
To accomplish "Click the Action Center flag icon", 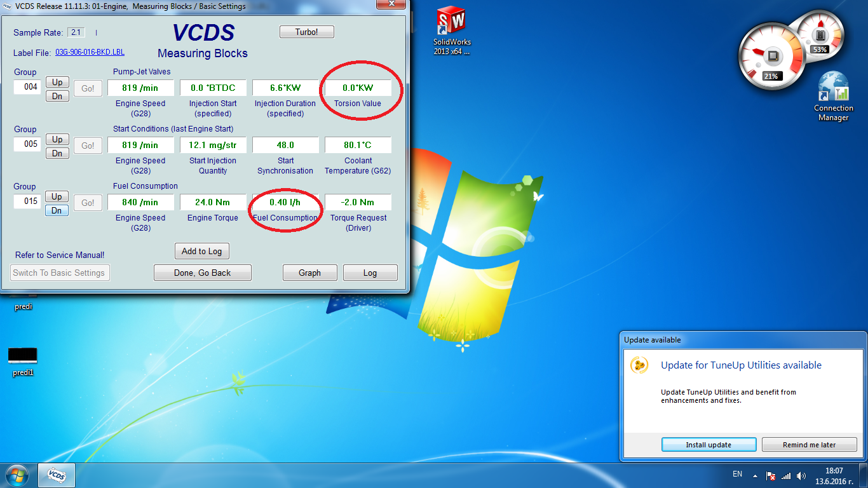I will [771, 475].
